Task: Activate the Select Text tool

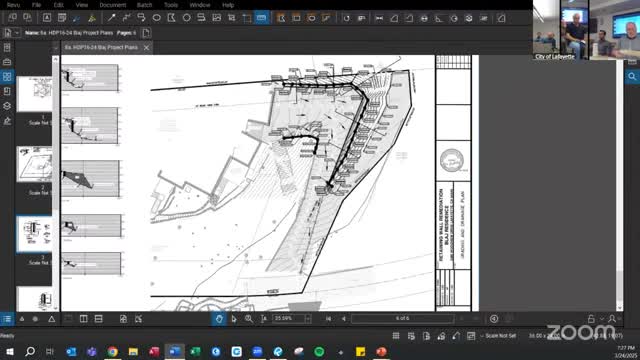Action: (264, 319)
